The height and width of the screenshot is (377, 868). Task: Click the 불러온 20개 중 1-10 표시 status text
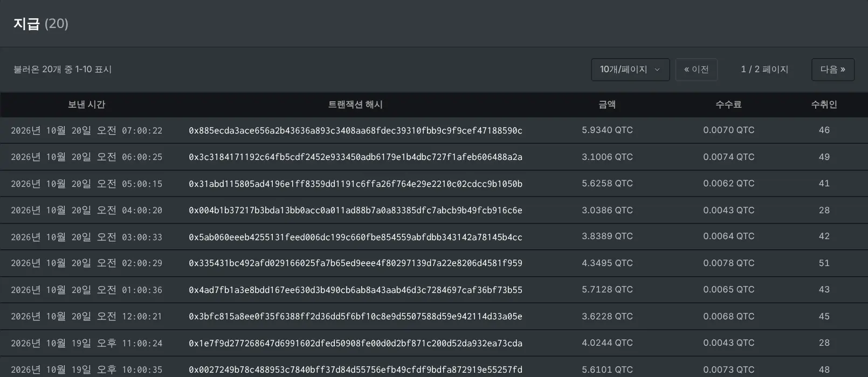click(63, 69)
